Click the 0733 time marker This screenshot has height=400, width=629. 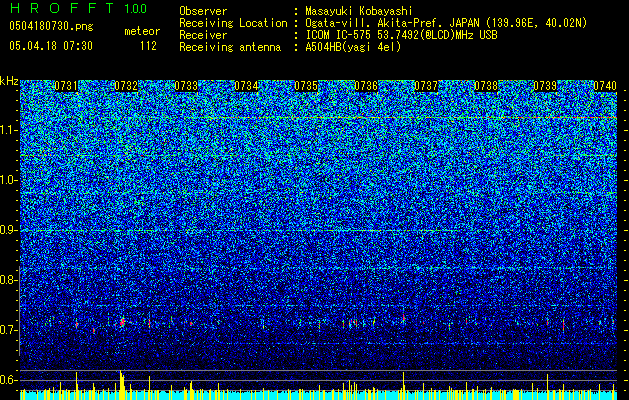coord(186,86)
